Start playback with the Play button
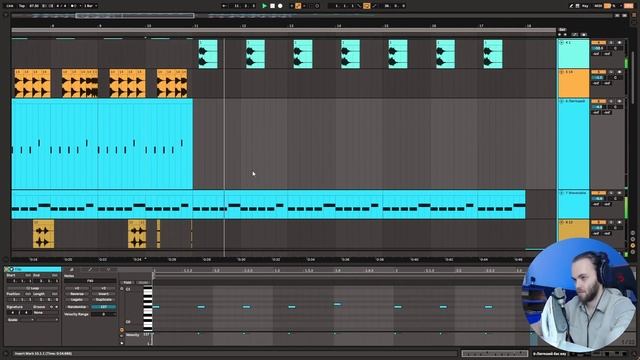Image resolution: width=640 pixels, height=360 pixels. pos(264,6)
